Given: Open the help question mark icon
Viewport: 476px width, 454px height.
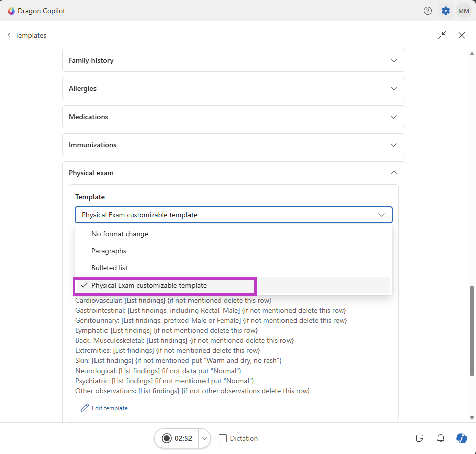Looking at the screenshot, I should click(427, 11).
